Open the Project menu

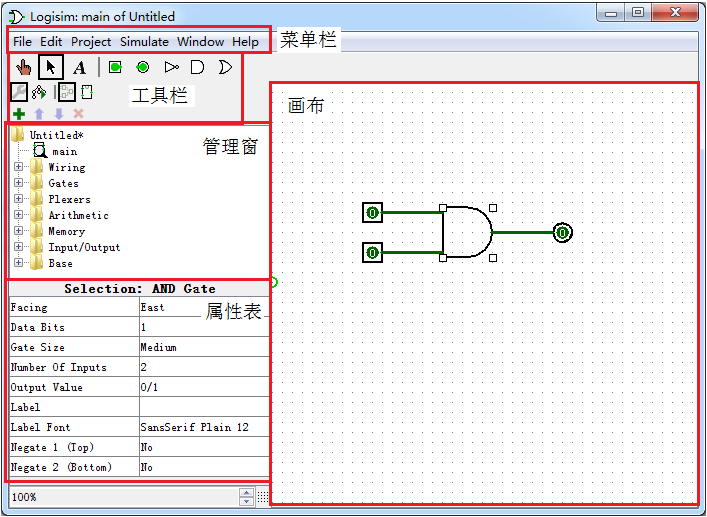(x=91, y=42)
